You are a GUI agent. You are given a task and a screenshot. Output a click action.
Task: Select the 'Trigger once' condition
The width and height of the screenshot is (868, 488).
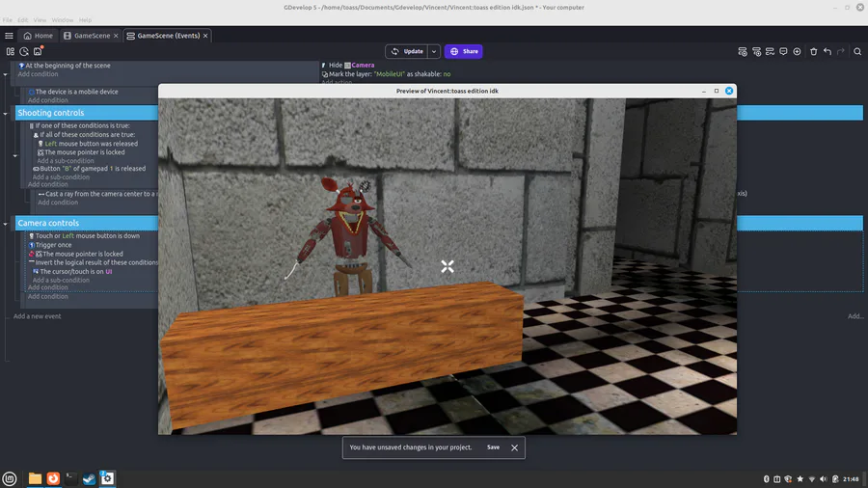[x=50, y=245]
